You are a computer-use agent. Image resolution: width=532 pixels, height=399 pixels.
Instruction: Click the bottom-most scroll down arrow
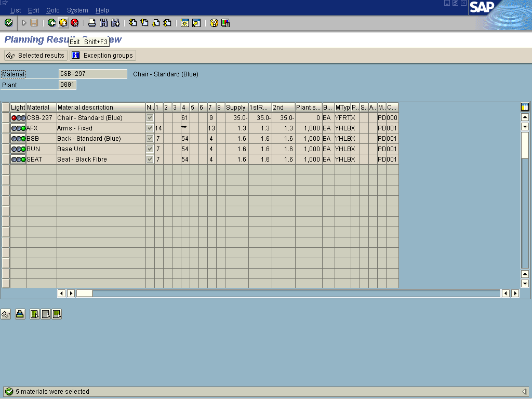click(x=525, y=283)
